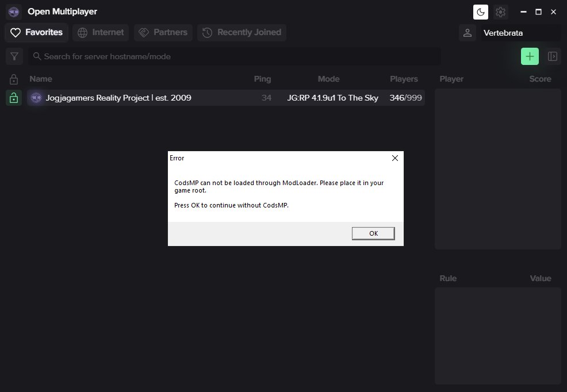Screen dimensions: 567x392
Task: Focus the server hostname/mode search field
Action: pyautogui.click(x=234, y=56)
